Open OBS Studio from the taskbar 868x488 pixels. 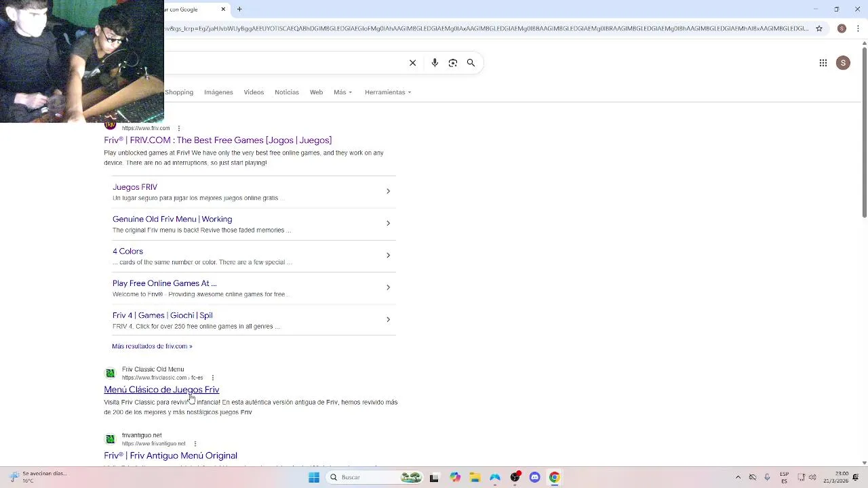click(515, 477)
